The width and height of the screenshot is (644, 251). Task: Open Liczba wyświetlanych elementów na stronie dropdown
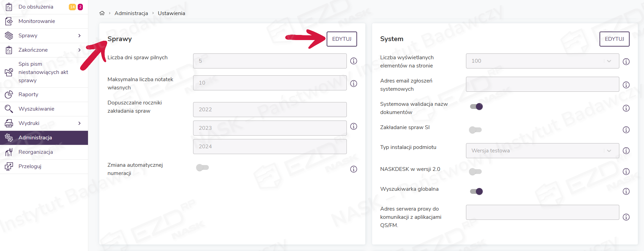pos(542,61)
